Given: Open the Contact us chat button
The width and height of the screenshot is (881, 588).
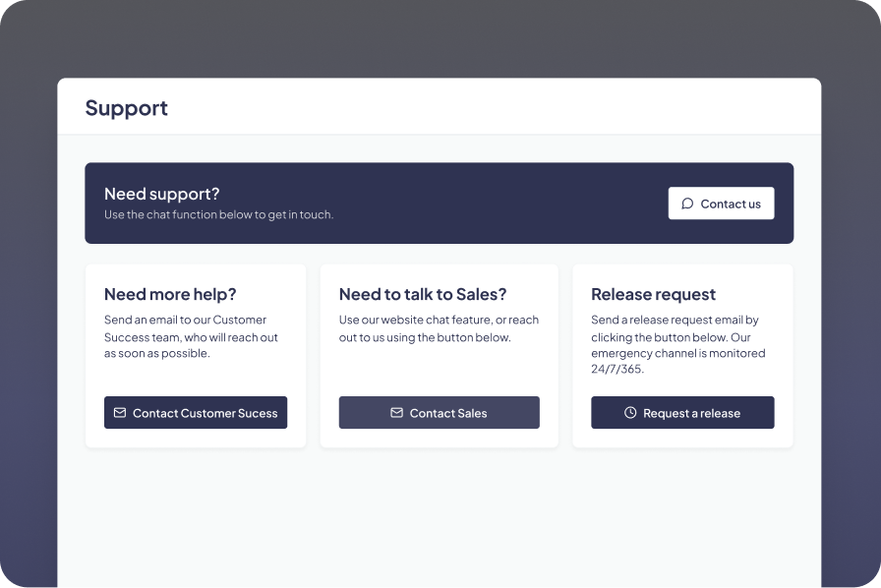Looking at the screenshot, I should pyautogui.click(x=721, y=204).
